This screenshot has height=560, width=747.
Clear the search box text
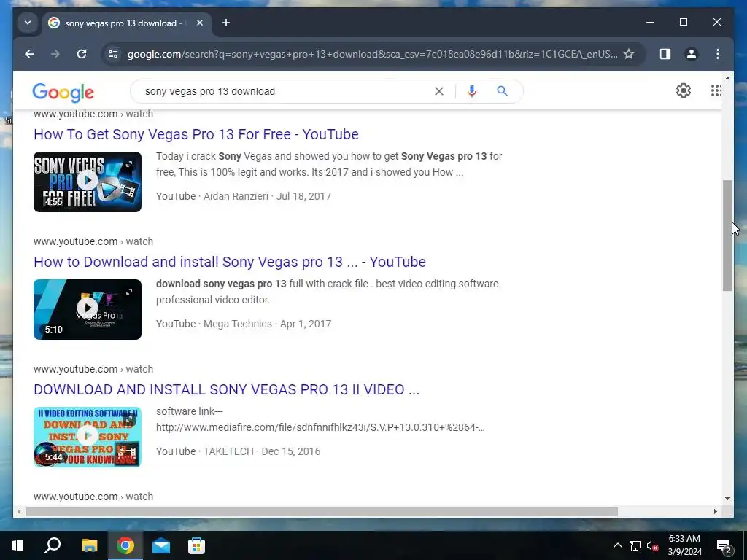(438, 91)
